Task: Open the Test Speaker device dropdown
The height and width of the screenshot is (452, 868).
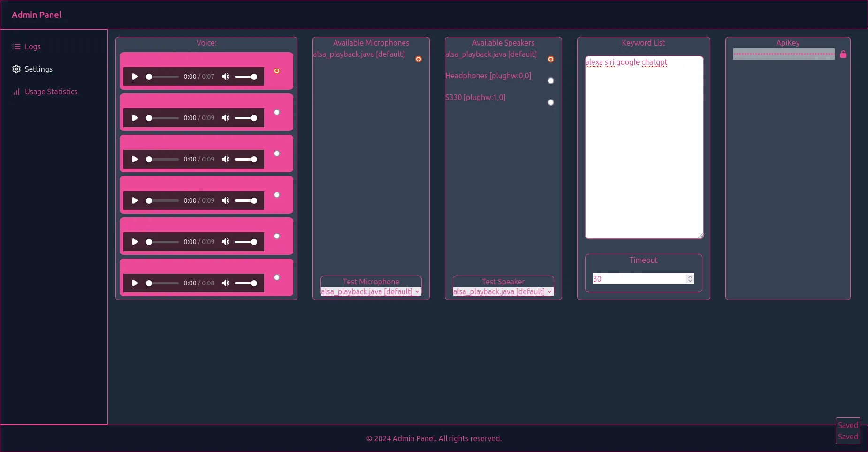Action: (x=503, y=291)
